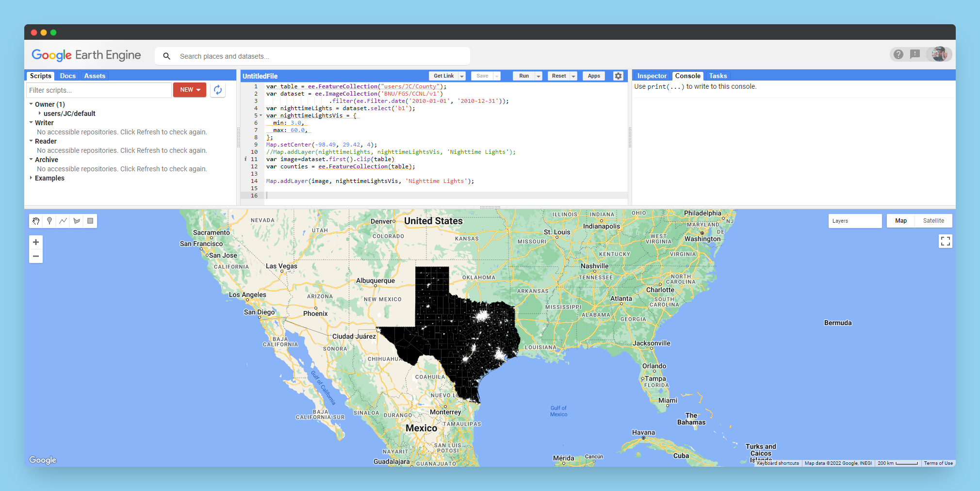The height and width of the screenshot is (491, 980).
Task: Open the Get Link dropdown arrow
Action: pyautogui.click(x=462, y=76)
